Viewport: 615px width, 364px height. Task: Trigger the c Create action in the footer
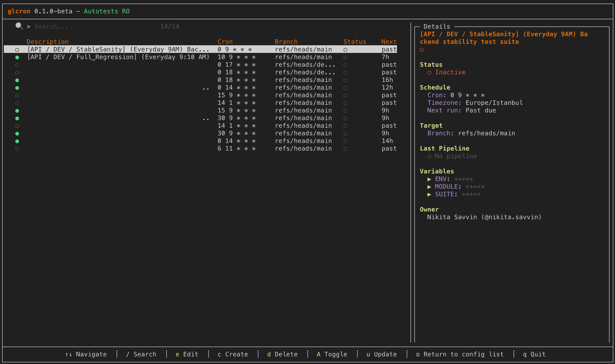coord(232,354)
